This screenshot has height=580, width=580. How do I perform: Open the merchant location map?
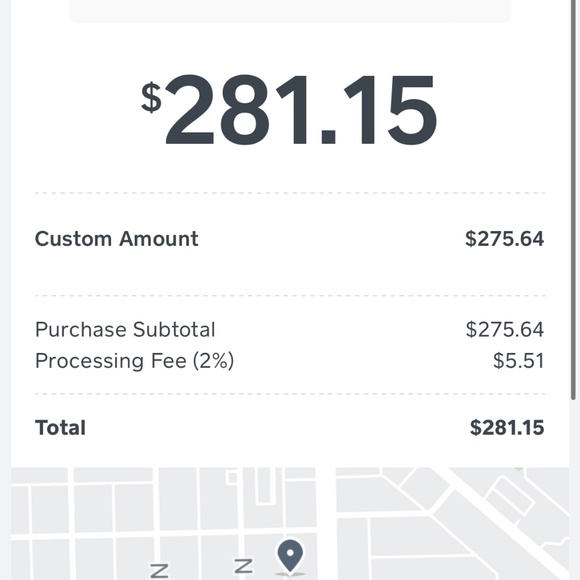290,523
